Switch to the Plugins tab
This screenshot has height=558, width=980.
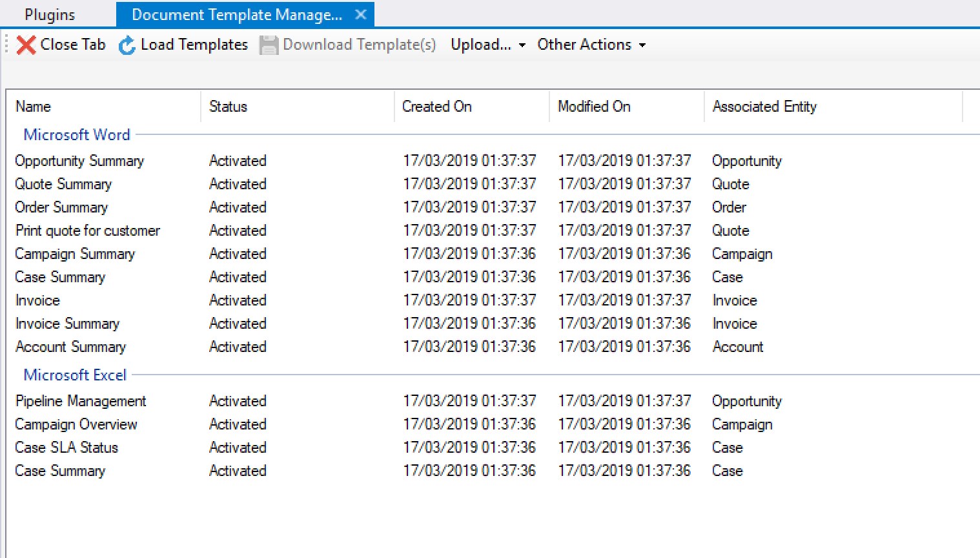[x=50, y=14]
